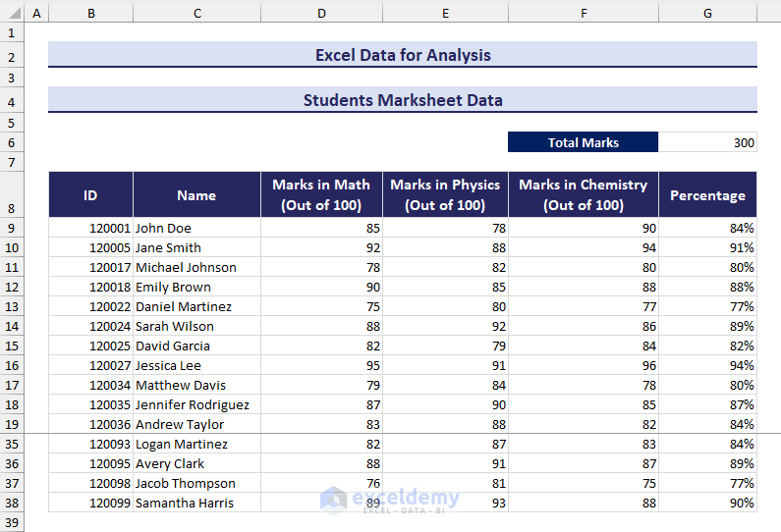Select column F header

pyautogui.click(x=583, y=13)
